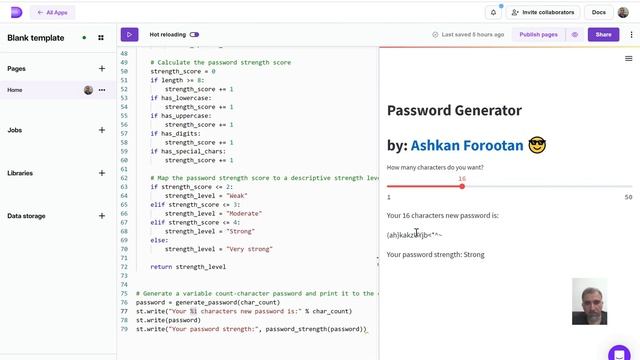Click the Data storage section heading
The width and height of the screenshot is (640, 360).
[x=26, y=216]
